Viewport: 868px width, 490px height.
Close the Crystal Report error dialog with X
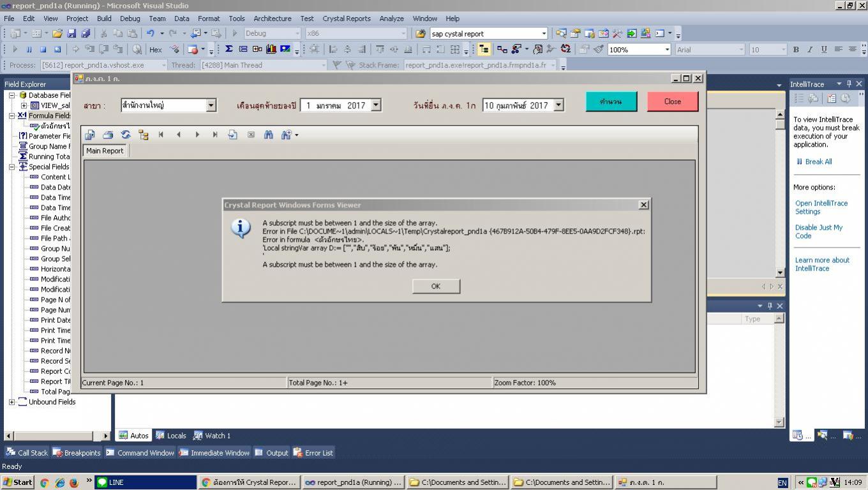tap(643, 205)
